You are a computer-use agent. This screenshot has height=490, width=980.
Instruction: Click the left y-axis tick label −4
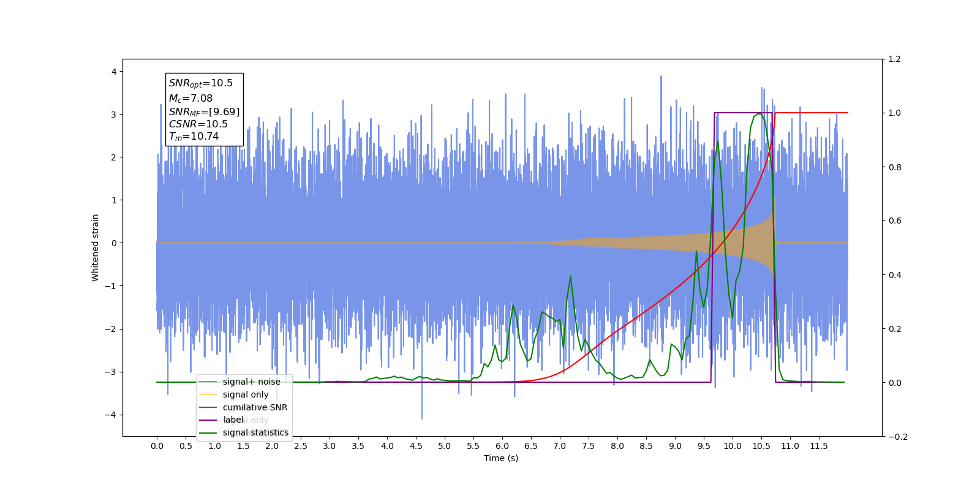(111, 415)
